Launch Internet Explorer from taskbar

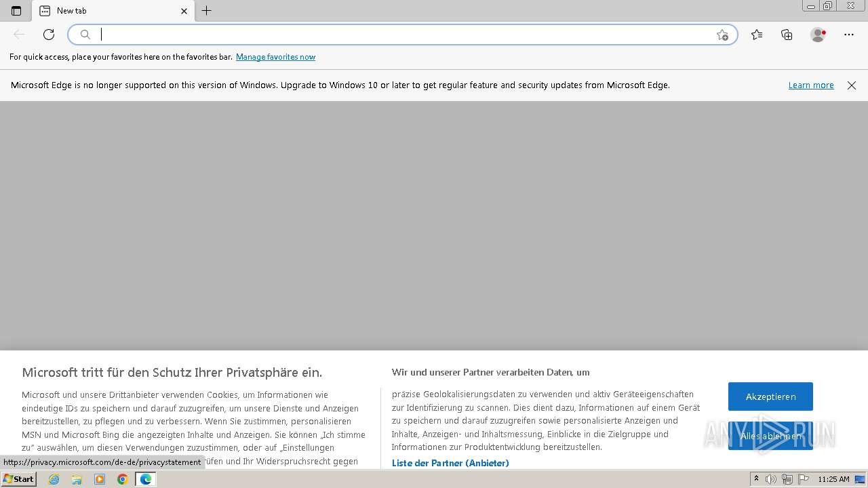click(x=54, y=479)
